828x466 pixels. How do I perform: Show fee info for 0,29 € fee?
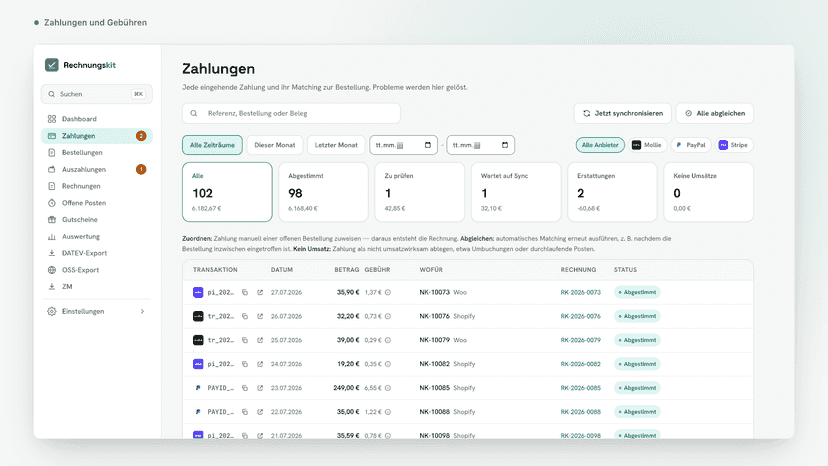tap(388, 340)
